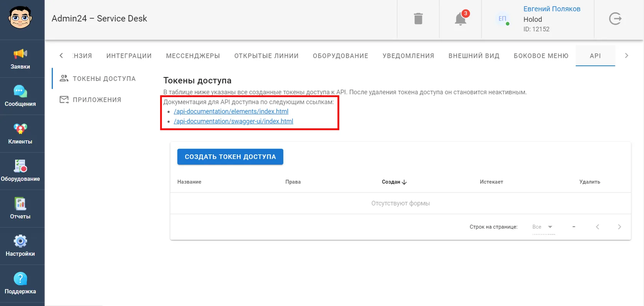This screenshot has width=644, height=306.
Task: Open Поддержка help in sidebar
Action: coord(20,284)
